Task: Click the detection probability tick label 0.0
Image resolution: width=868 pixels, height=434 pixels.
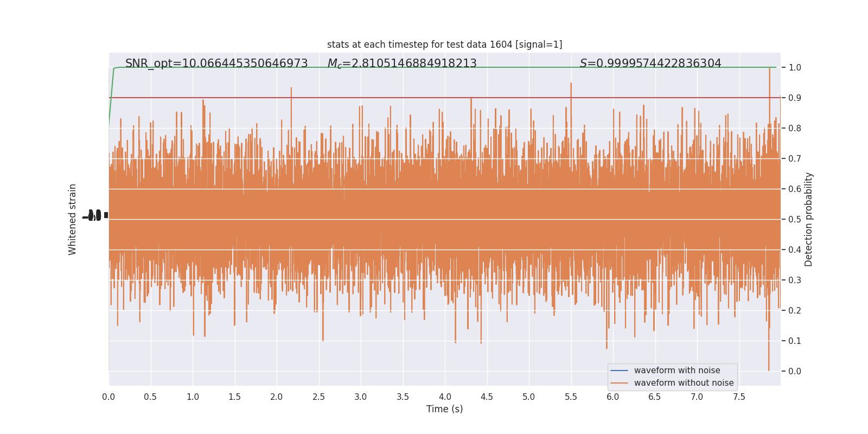Action: [x=795, y=371]
